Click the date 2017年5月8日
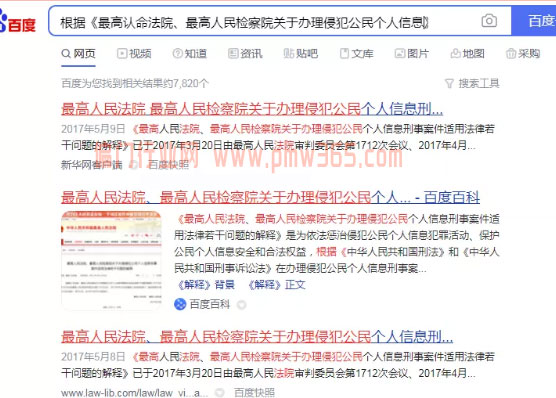This screenshot has width=556, height=398. pyautogui.click(x=93, y=356)
